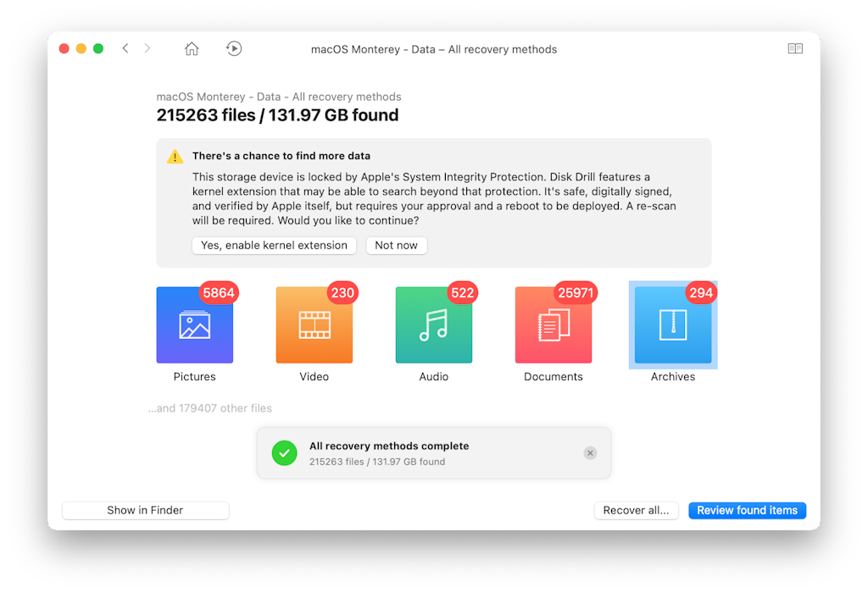Open the Documents category icon
The height and width of the screenshot is (593, 868).
click(553, 325)
